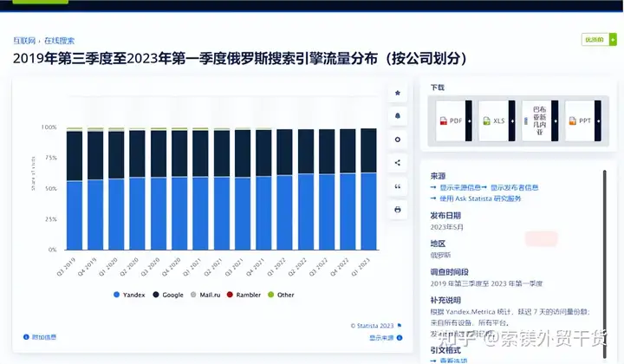Open 显示发布者信息 link
This screenshot has width=624, height=364.
[514, 187]
